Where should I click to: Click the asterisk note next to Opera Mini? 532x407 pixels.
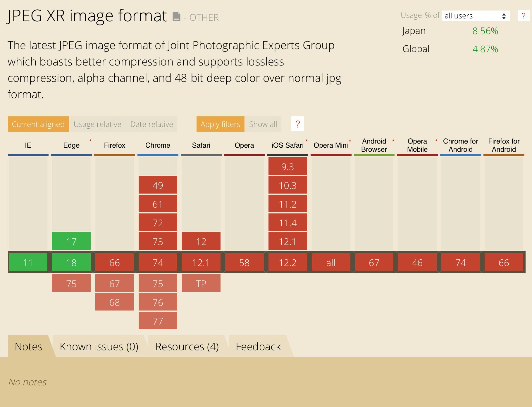point(350,141)
